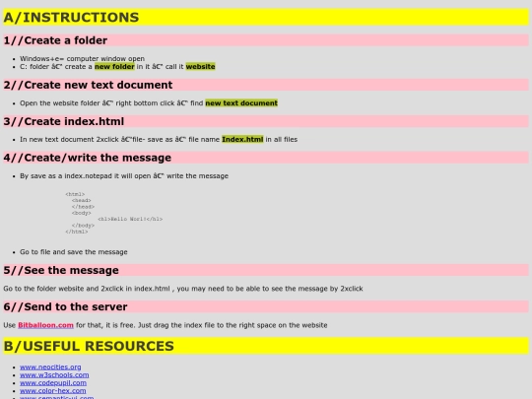Click the highlighted 'new text document' text
The width and height of the screenshot is (532, 399).
241,102
